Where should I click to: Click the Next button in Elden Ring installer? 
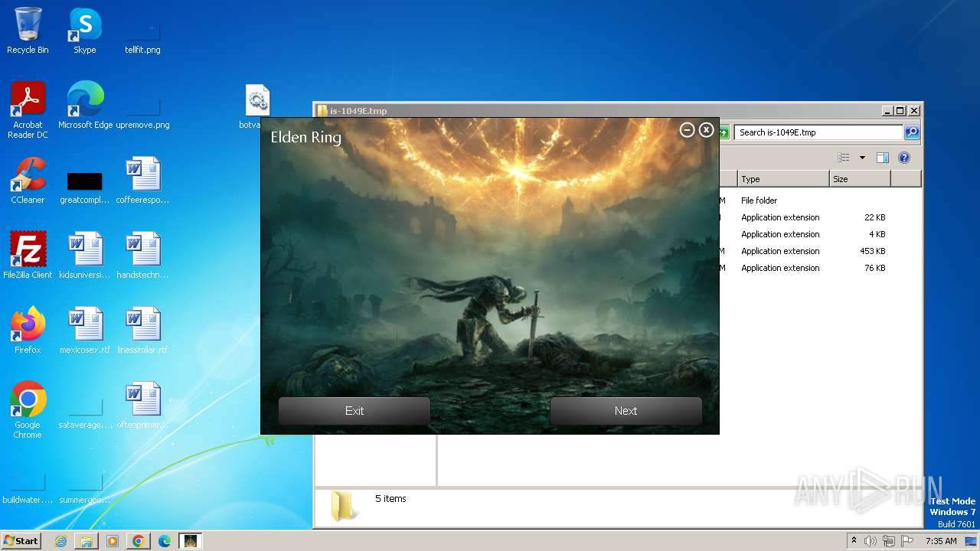(x=626, y=411)
